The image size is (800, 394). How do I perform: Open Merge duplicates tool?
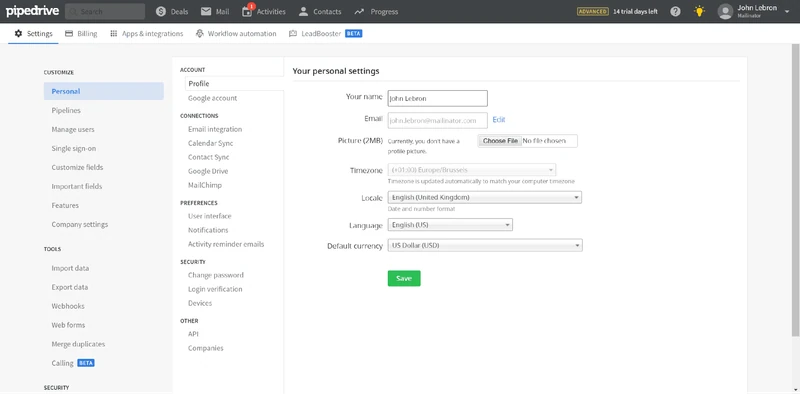click(x=78, y=344)
